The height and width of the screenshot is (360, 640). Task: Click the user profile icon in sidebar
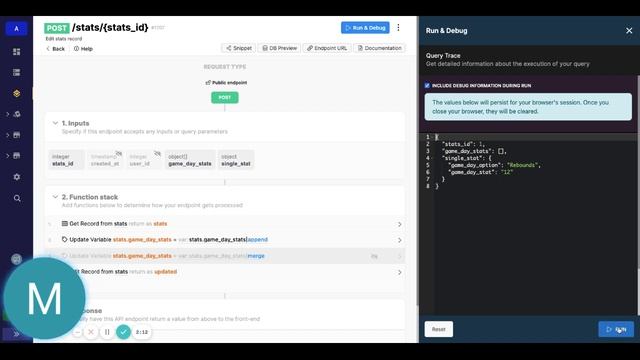tap(16, 259)
